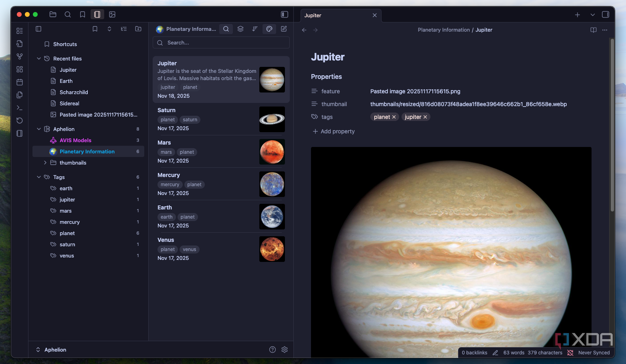Click Planetary Information breadcrumb link
The height and width of the screenshot is (364, 626).
click(x=444, y=30)
